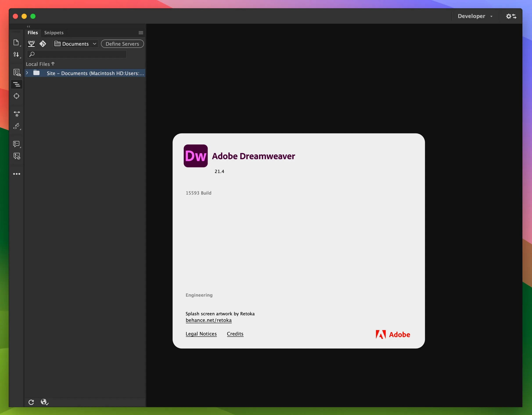Click the Site - Documents folder icon
Image resolution: width=532 pixels, height=415 pixels.
(36, 73)
